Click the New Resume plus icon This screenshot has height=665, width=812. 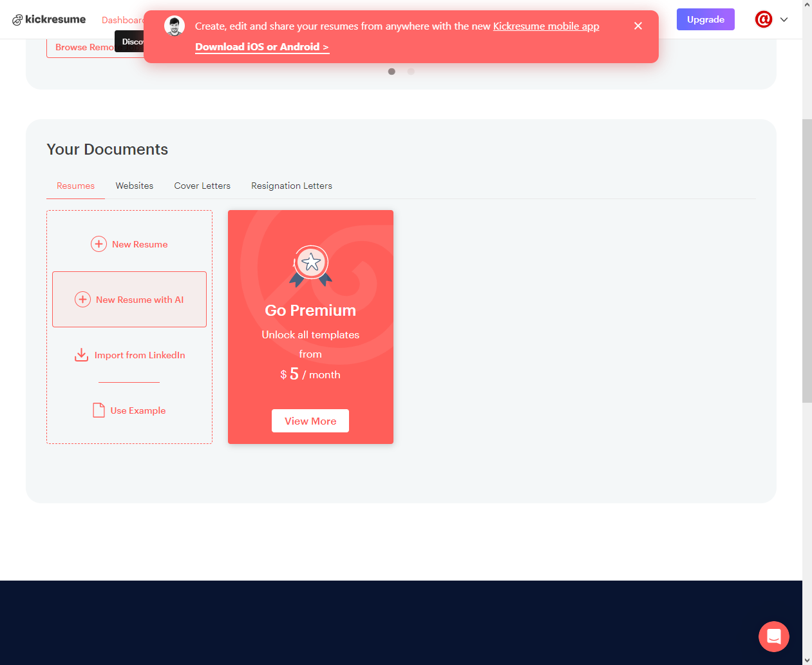(99, 244)
